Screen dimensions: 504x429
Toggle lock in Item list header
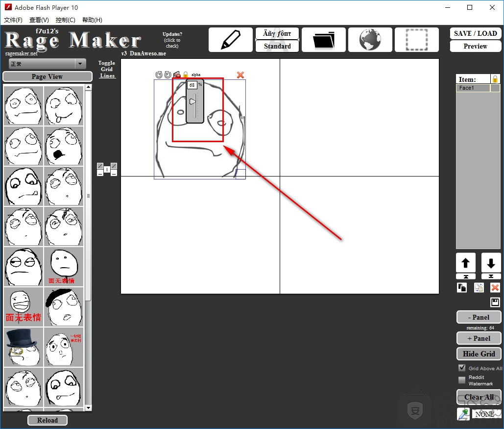(495, 79)
